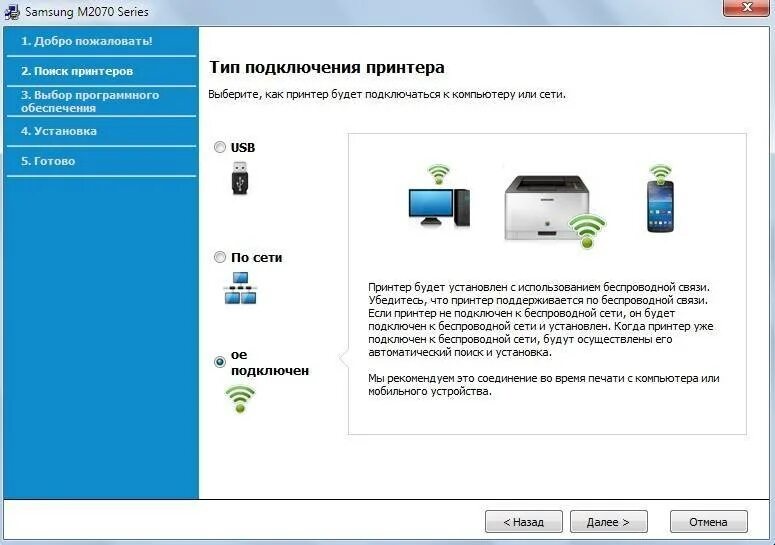
Task: Click the Wi-Fi signal above the smartphone
Action: click(x=661, y=174)
